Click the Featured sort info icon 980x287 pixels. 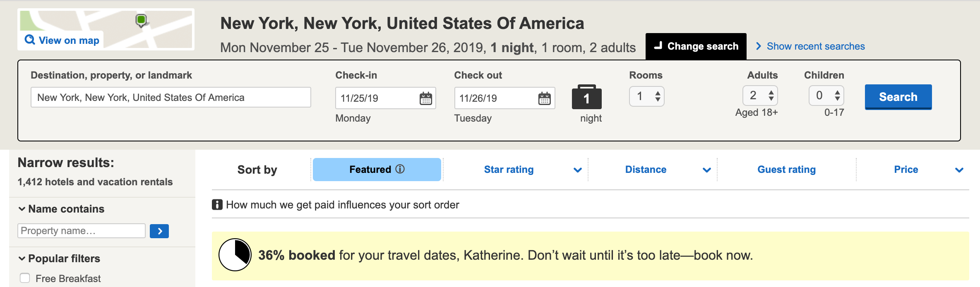(x=400, y=169)
